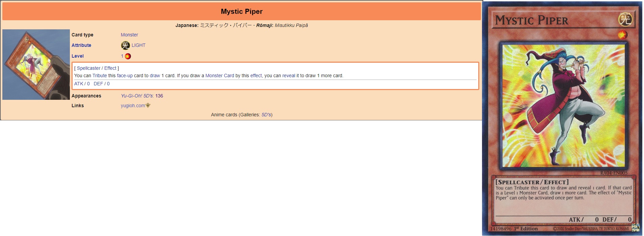Open the LIGHT attribute link
644x236 pixels.
click(x=138, y=45)
